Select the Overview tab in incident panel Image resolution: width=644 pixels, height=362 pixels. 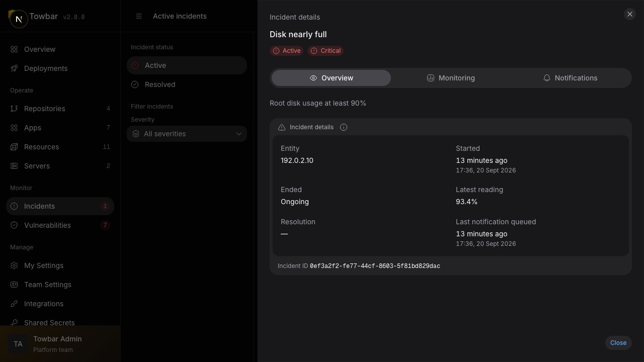click(331, 78)
